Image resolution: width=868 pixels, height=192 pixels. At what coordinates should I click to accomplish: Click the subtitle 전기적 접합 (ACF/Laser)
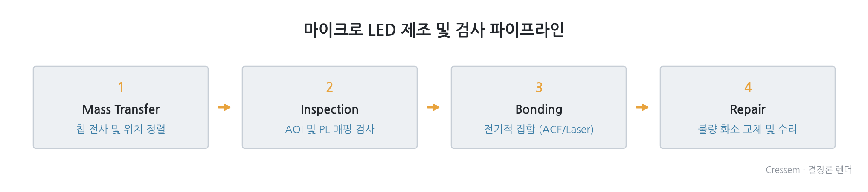(539, 129)
